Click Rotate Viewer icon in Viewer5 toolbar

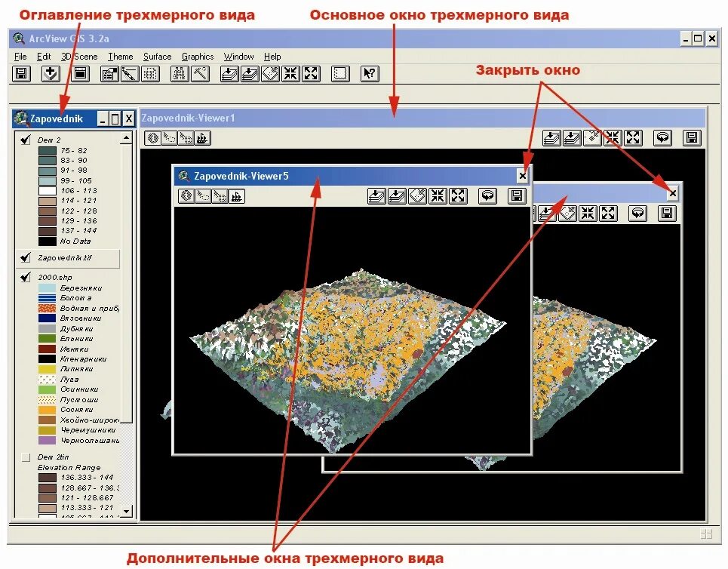coord(487,195)
